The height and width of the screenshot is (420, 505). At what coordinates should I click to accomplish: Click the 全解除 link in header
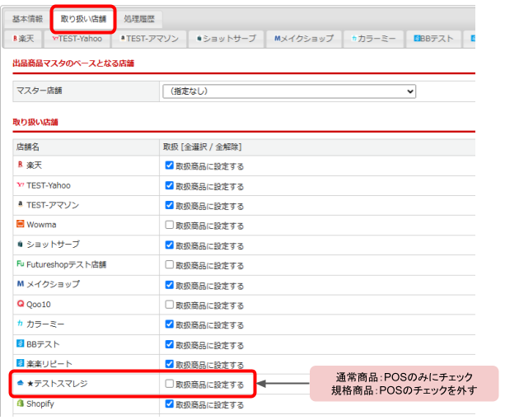(x=227, y=147)
